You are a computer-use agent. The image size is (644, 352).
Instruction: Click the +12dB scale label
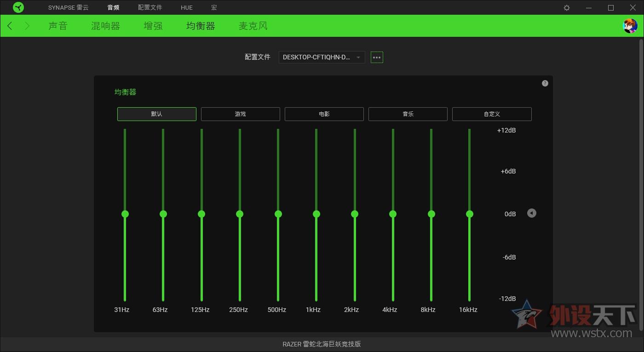[x=506, y=130]
